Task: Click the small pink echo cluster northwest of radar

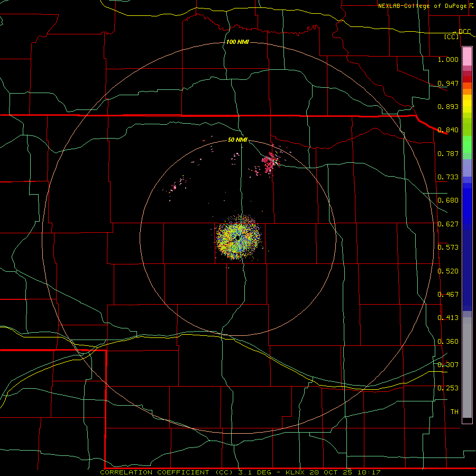Action: click(x=177, y=185)
